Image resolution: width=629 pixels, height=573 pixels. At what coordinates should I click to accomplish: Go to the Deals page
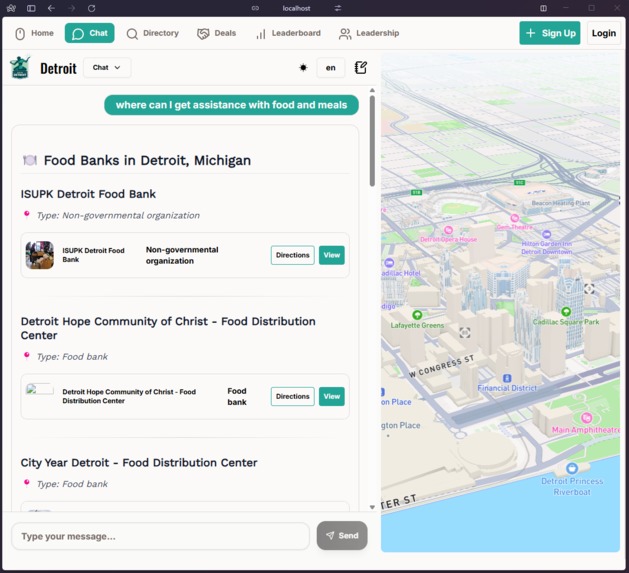tap(216, 33)
